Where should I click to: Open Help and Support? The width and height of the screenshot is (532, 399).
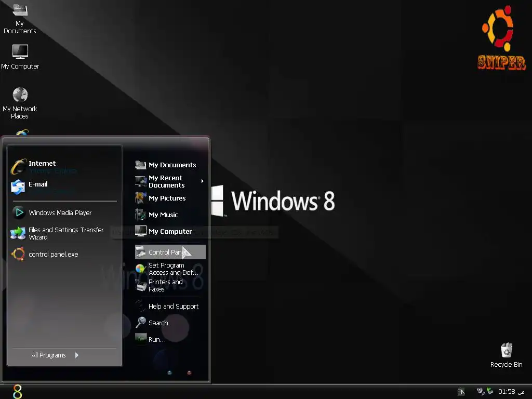(x=167, y=306)
